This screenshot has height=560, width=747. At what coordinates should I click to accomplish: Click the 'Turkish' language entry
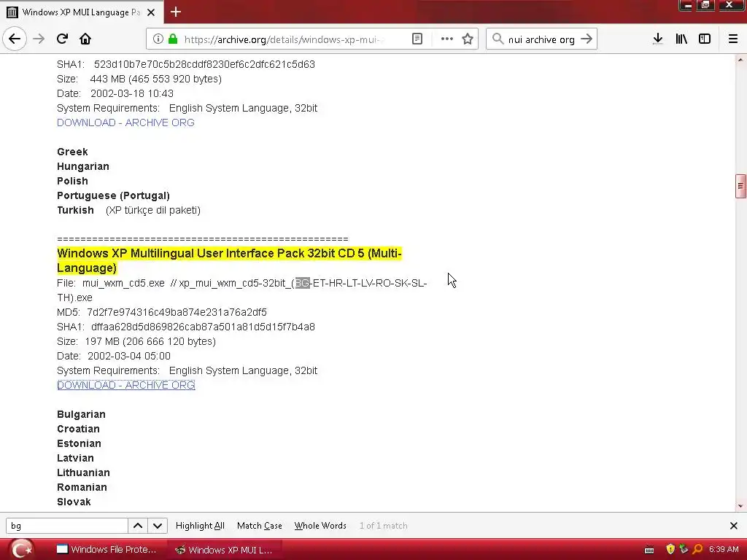[x=76, y=211]
